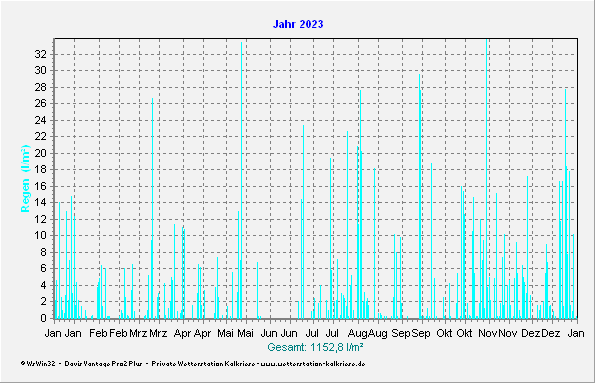Click the 32 value on the rain axis
This screenshot has height=383, width=595.
pos(41,54)
